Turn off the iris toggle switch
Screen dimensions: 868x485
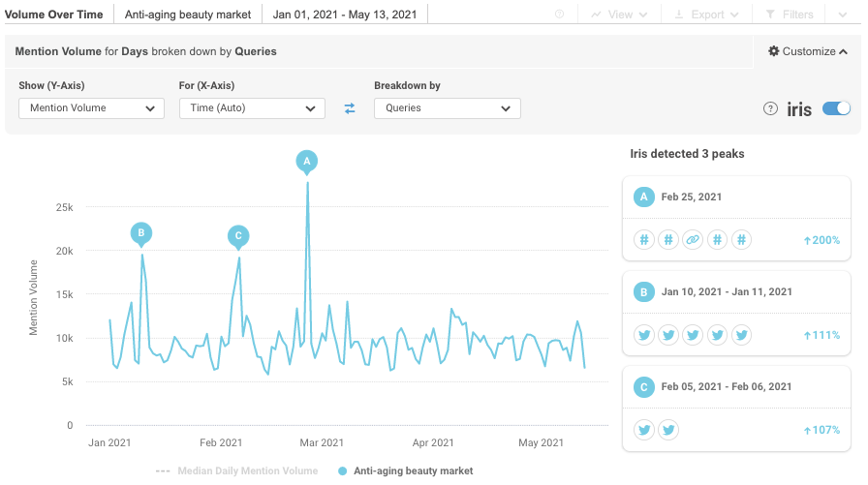tap(836, 108)
